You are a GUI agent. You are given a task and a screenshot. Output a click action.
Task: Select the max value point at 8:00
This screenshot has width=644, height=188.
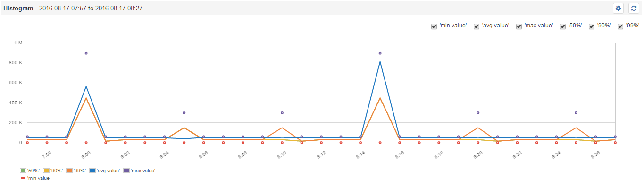86,53
